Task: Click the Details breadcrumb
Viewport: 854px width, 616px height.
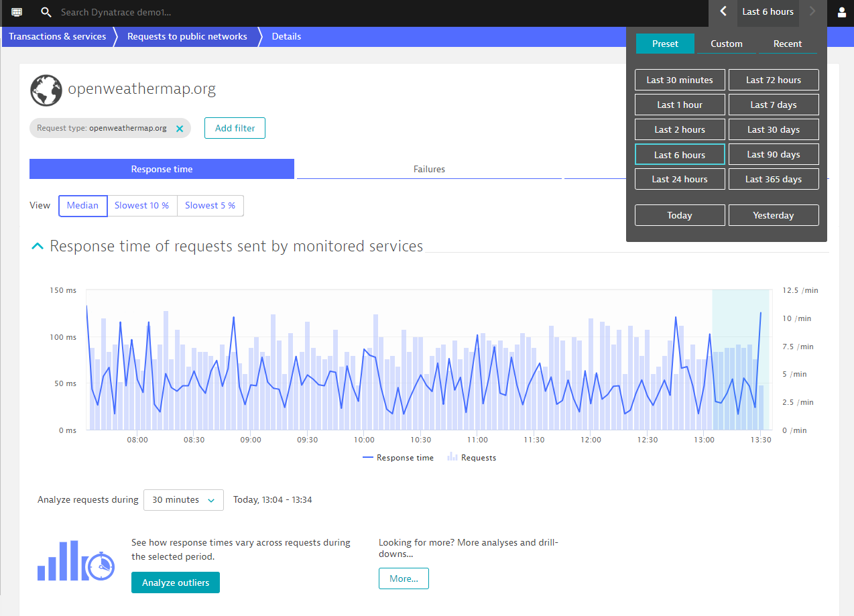Action: 286,36
